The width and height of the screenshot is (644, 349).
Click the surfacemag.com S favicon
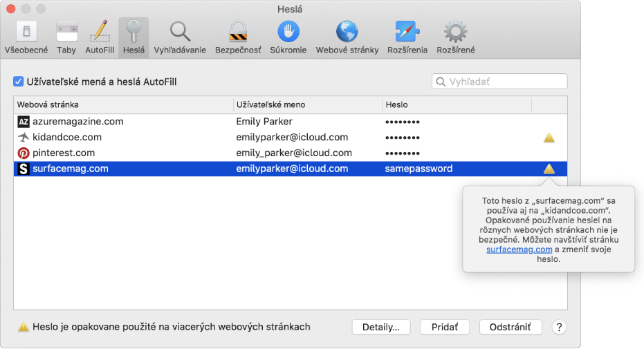[x=24, y=169]
